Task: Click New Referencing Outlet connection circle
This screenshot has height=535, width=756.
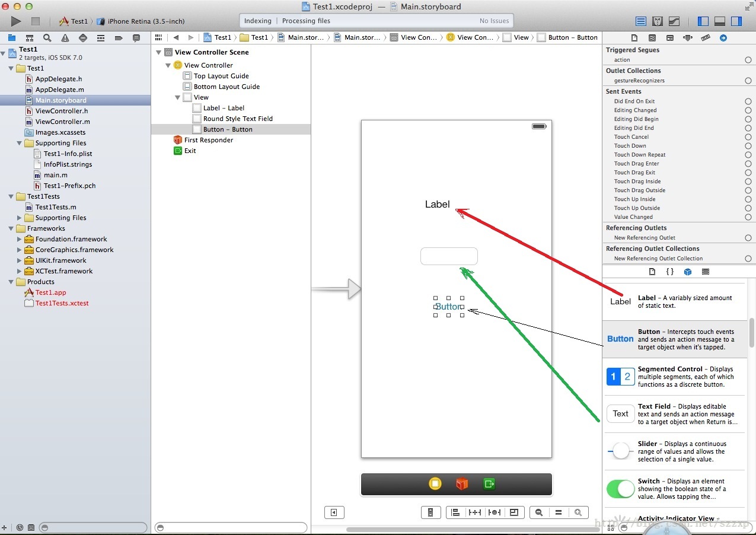Action: (748, 238)
